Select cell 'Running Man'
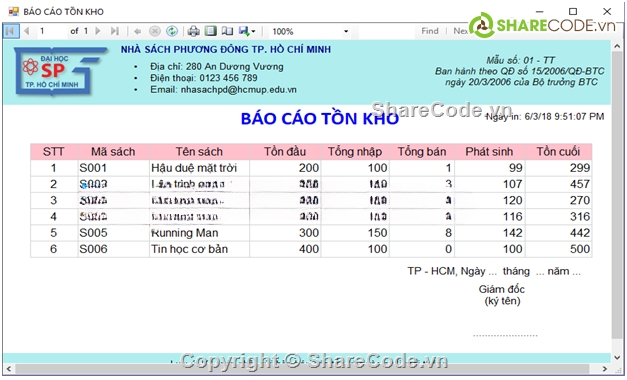Image resolution: width=627 pixels, height=380 pixels. point(199,233)
